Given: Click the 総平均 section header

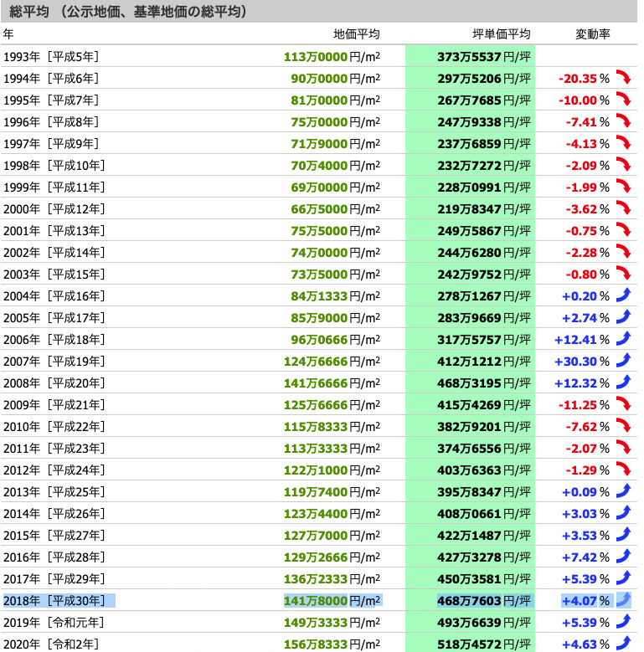Looking at the screenshot, I should pyautogui.click(x=319, y=11).
